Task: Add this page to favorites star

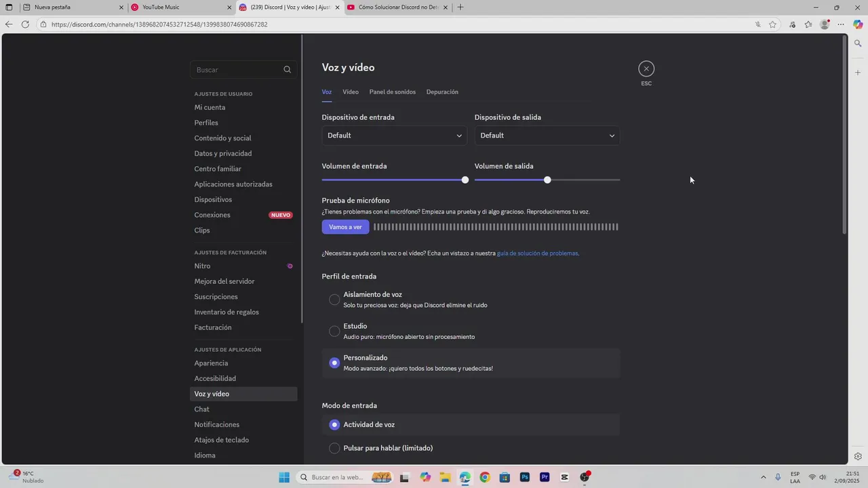Action: click(772, 24)
